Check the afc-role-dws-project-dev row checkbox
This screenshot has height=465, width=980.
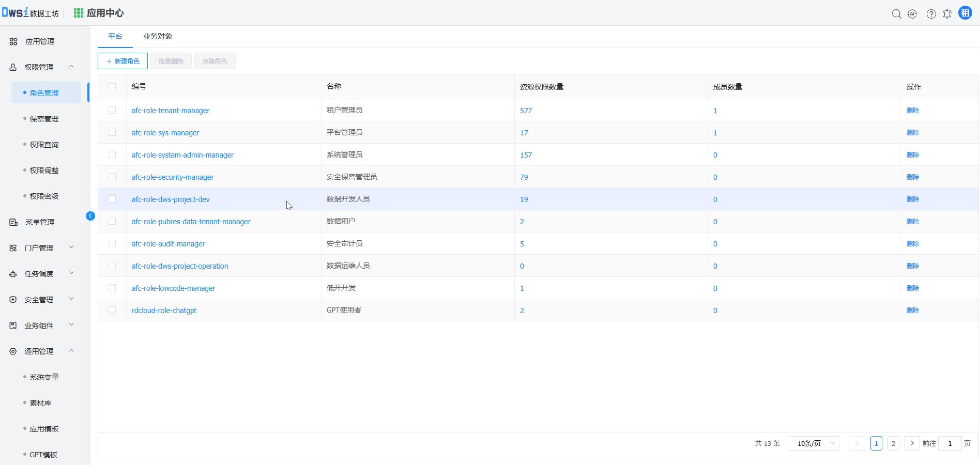pos(112,199)
